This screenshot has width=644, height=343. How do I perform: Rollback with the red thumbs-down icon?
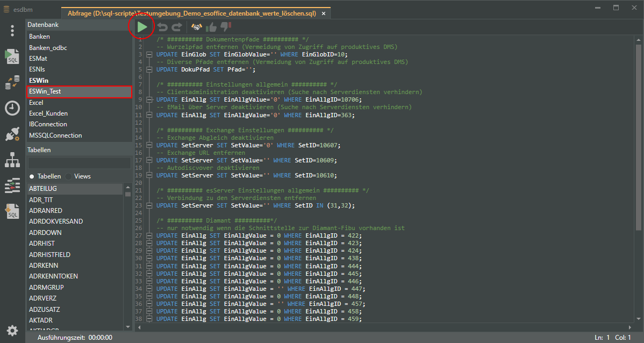point(226,26)
